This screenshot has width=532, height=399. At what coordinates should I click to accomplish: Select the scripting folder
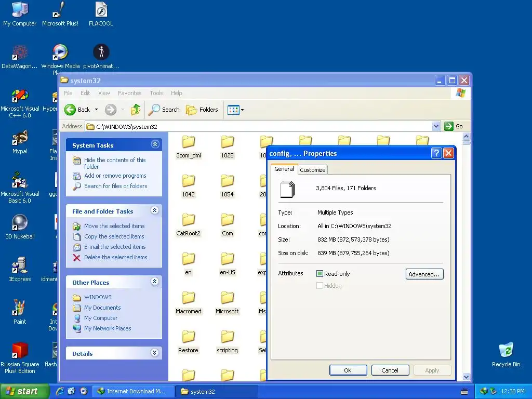point(228,342)
